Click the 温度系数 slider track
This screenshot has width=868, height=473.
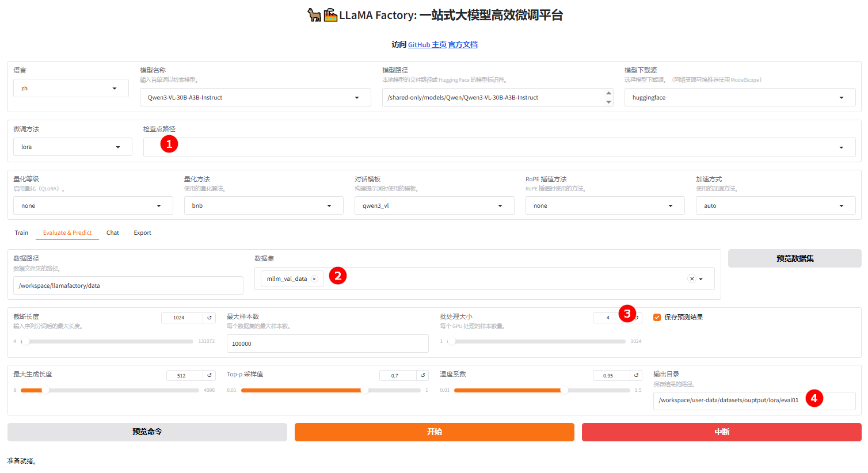[541, 391]
